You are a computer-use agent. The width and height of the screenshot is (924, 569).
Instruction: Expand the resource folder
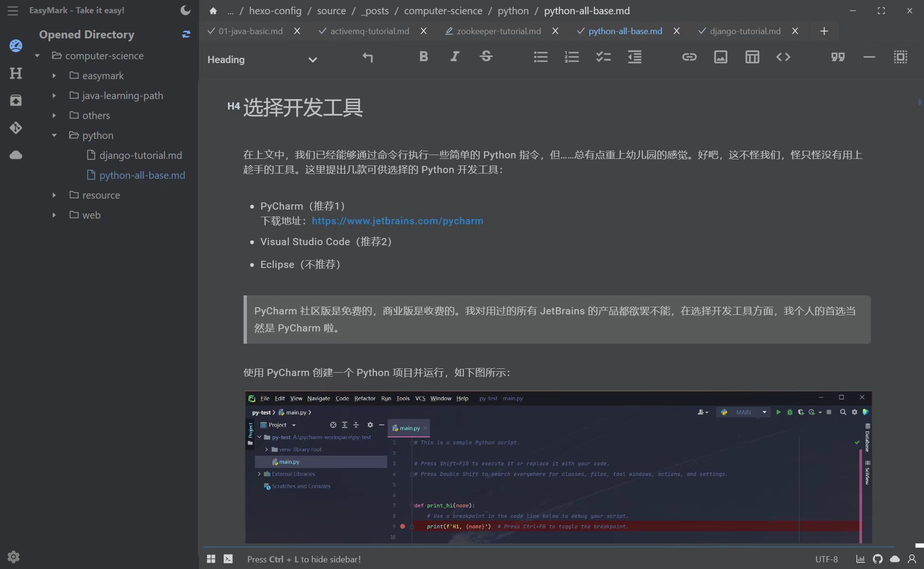54,195
